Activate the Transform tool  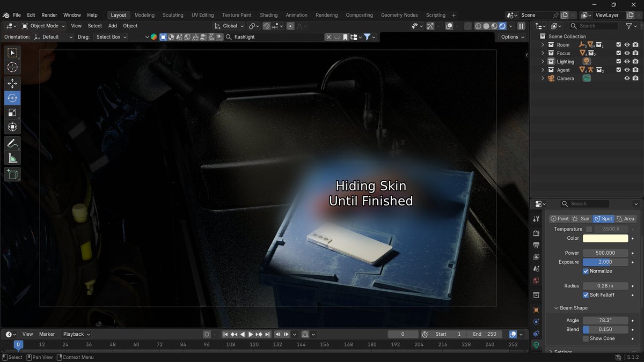point(12,127)
